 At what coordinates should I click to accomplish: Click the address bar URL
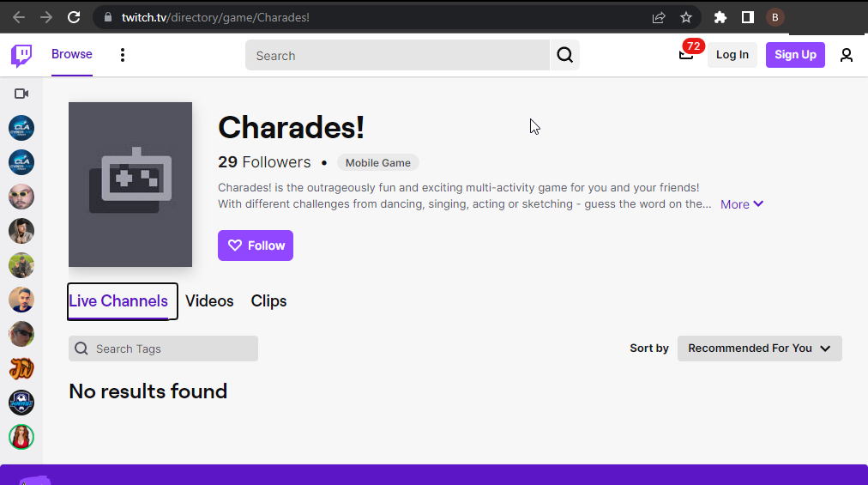coord(215,18)
